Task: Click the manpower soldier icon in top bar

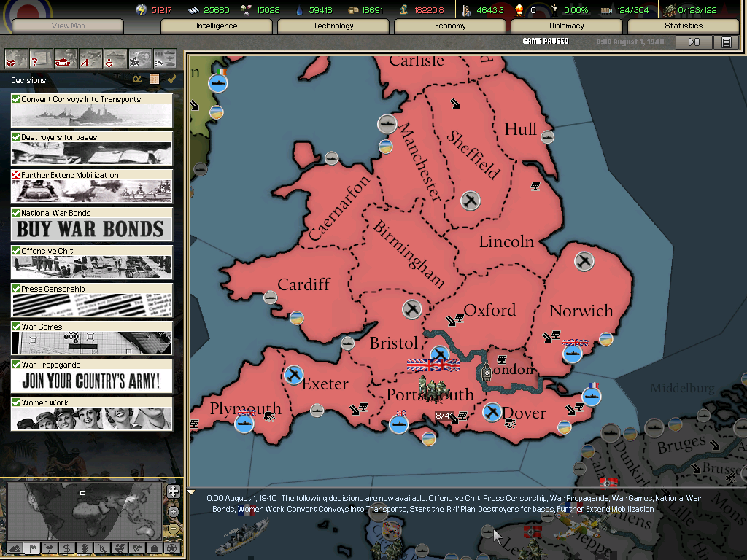Action: [466, 10]
